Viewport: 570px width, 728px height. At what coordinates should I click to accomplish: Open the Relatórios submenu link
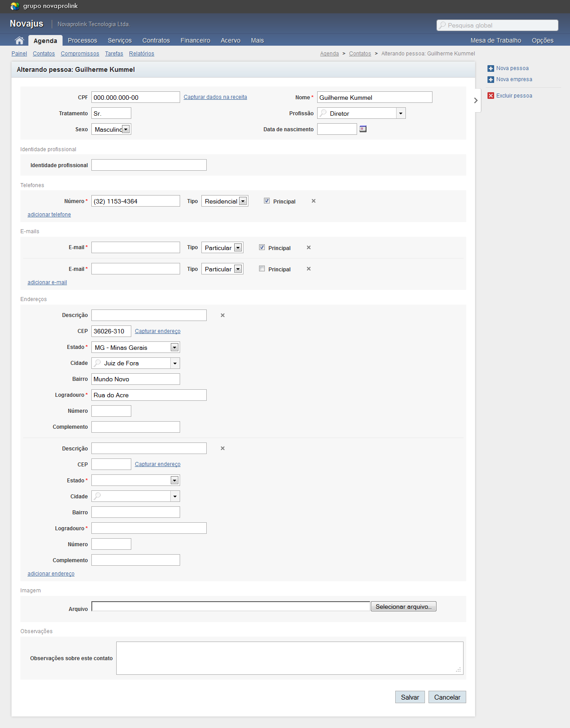click(x=142, y=54)
